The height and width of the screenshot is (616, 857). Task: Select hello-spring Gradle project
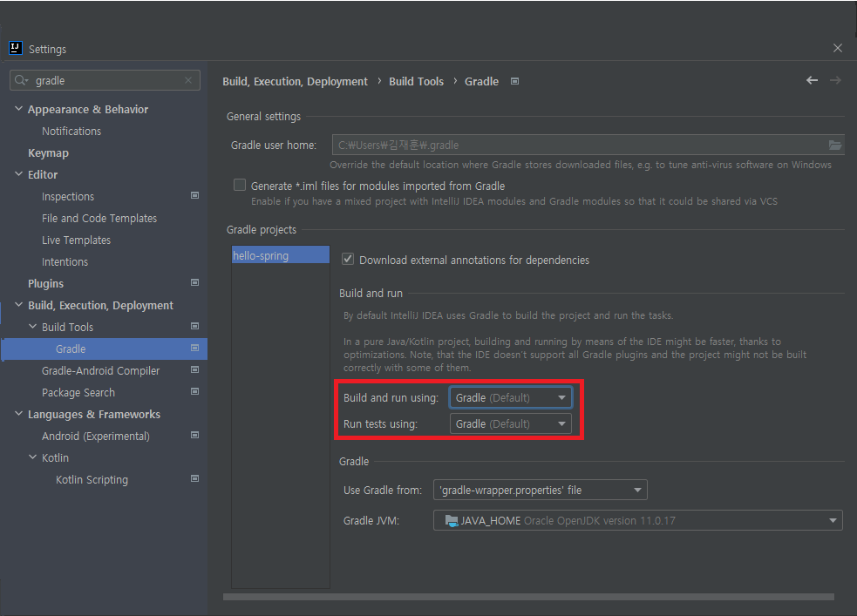pyautogui.click(x=281, y=255)
